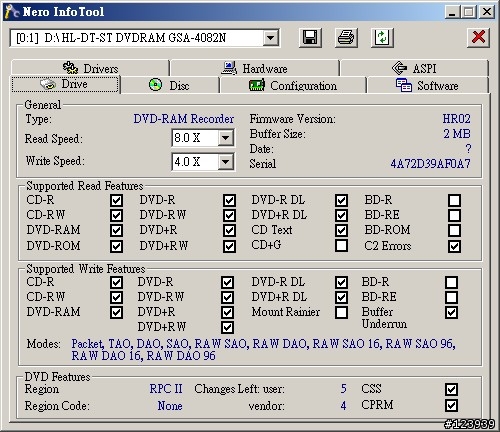
Task: Click the DVD-RAM Recorder type value
Action: tap(184, 119)
